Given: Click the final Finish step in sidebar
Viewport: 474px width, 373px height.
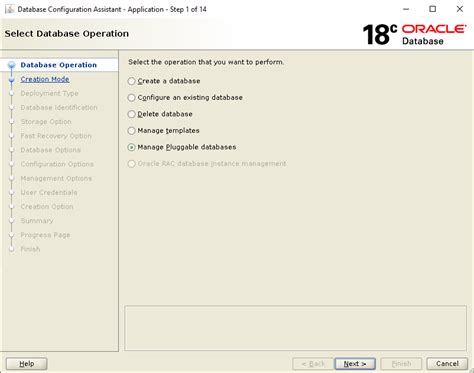Looking at the screenshot, I should [30, 249].
